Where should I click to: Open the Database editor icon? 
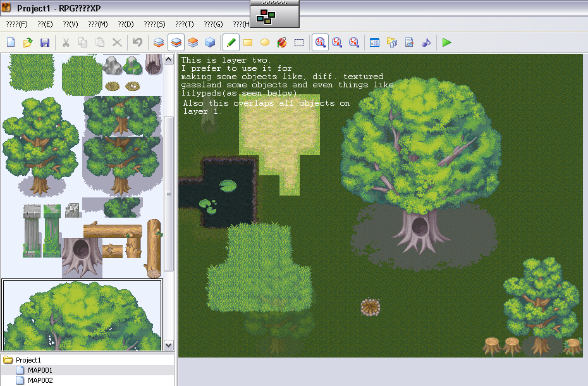(x=374, y=42)
